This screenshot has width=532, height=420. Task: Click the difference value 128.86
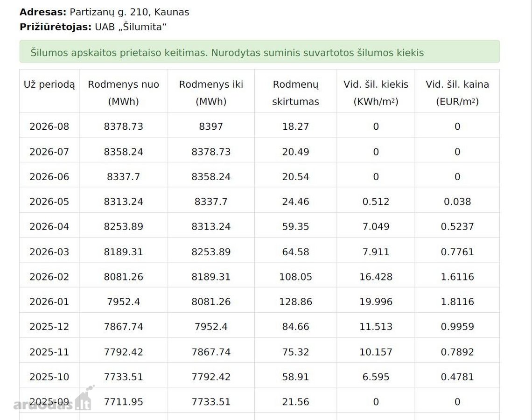[295, 301]
